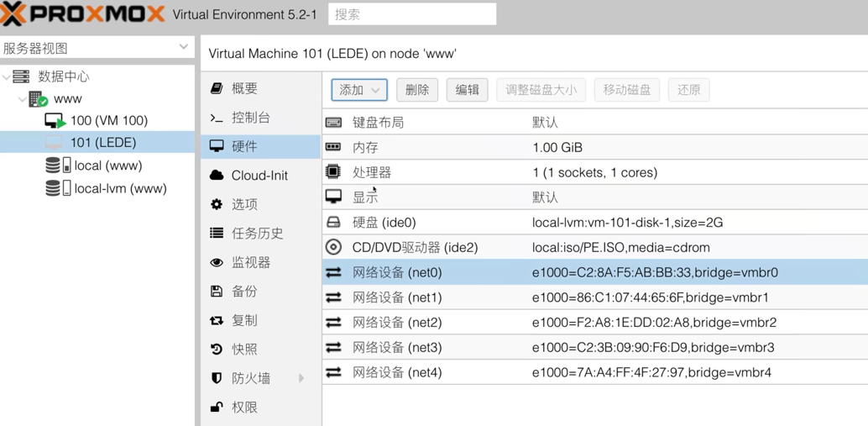The width and height of the screenshot is (868, 426).
Task: Open the 服务器视图 view dropdown
Action: 183,48
